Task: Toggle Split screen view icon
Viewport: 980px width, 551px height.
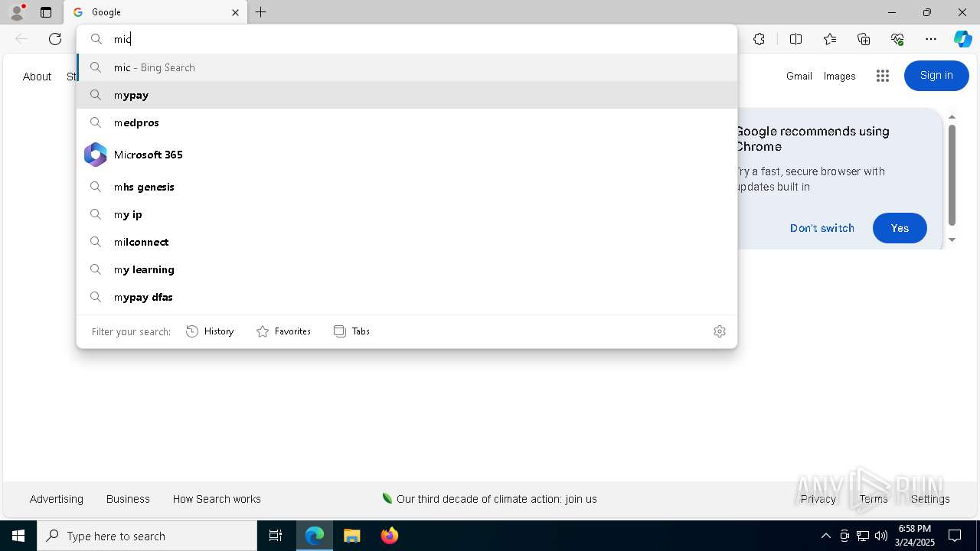Action: [795, 39]
